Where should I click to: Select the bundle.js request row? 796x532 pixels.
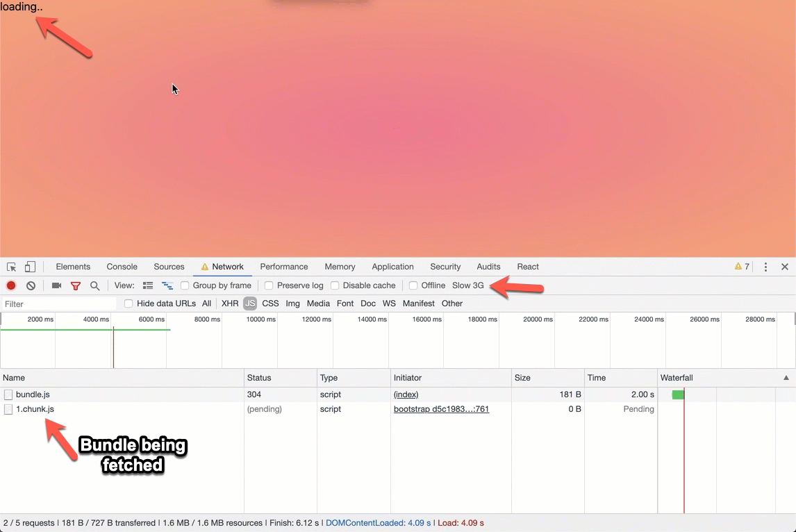tap(397, 394)
